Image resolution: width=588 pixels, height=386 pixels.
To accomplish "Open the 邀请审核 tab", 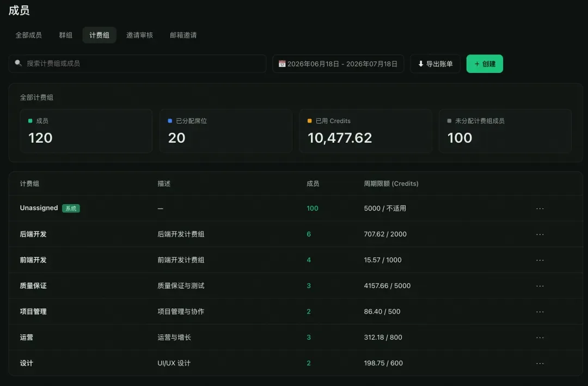I will (139, 35).
